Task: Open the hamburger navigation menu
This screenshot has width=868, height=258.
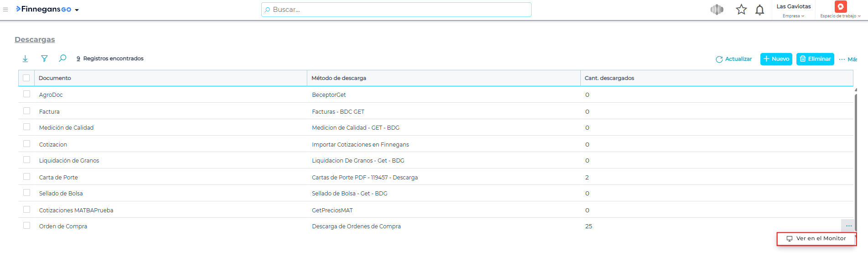Action: coord(5,10)
